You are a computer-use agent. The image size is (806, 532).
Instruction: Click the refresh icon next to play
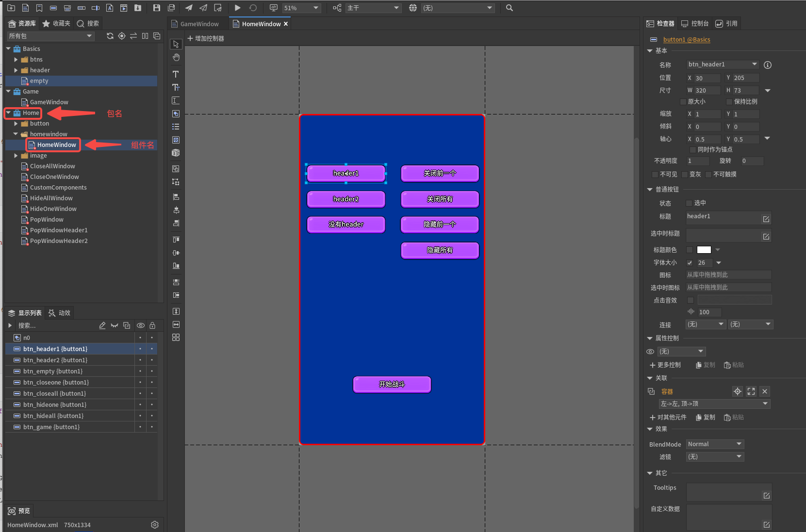(x=253, y=8)
